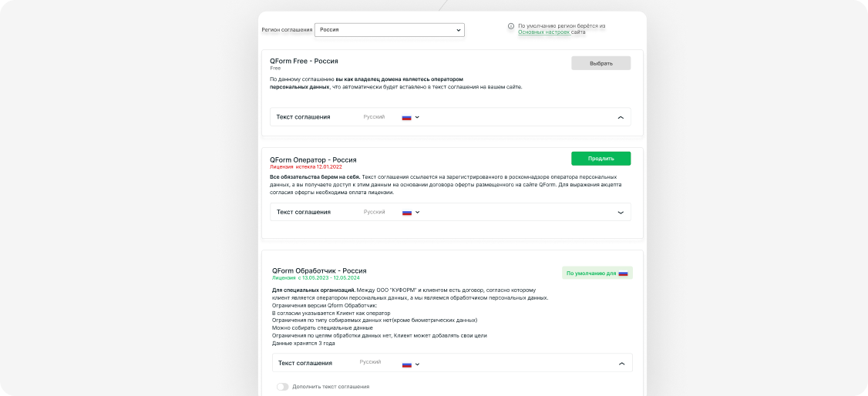Open language chevron in QForm Free agreement row
Image resolution: width=868 pixels, height=396 pixels.
(417, 117)
